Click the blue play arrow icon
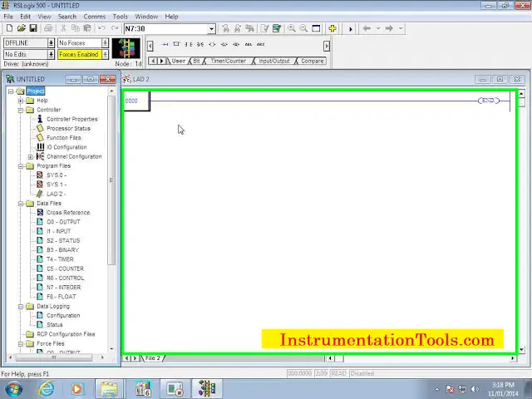Screen dimensions: 532x399 click(351, 29)
